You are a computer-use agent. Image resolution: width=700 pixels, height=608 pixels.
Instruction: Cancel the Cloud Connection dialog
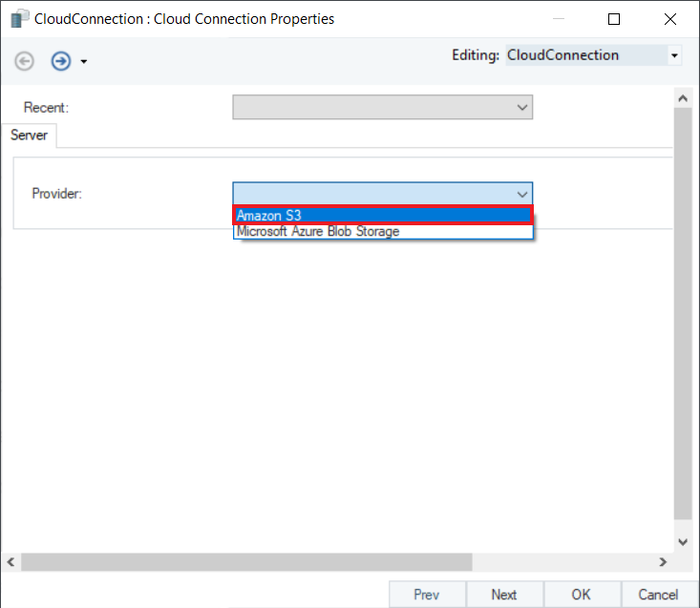[659, 595]
